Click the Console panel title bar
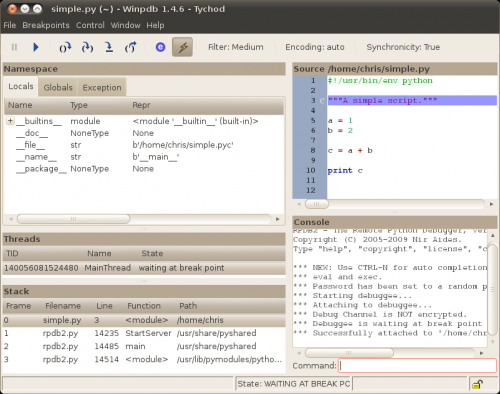This screenshot has height=394, width=500. [x=395, y=222]
